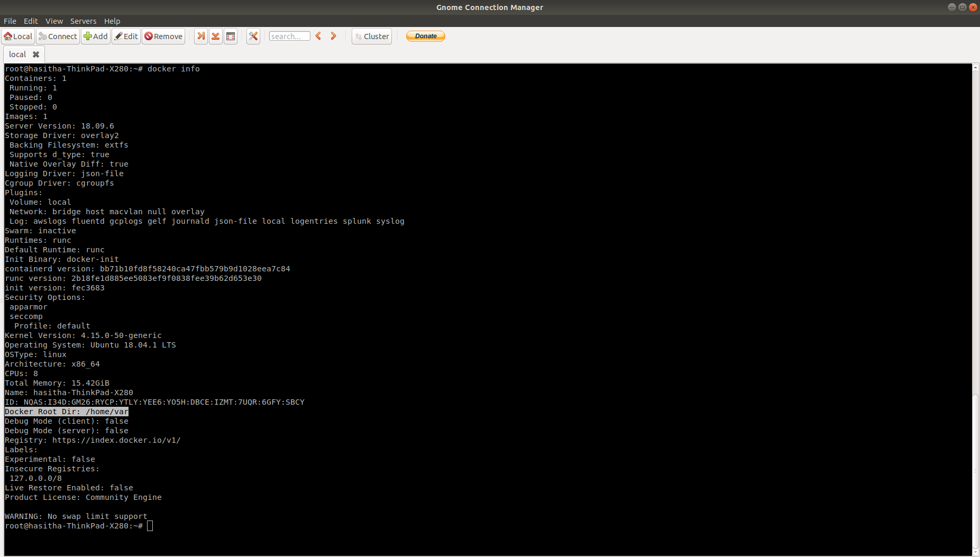Enter fullscreen mode with the window icon
Image resolution: width=980 pixels, height=557 pixels.
231,36
